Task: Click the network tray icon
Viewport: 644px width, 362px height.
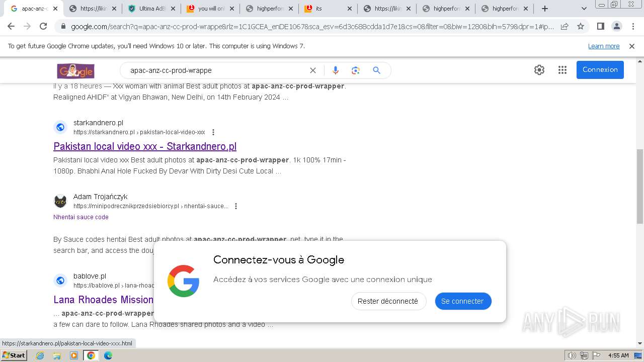Action: click(x=584, y=355)
